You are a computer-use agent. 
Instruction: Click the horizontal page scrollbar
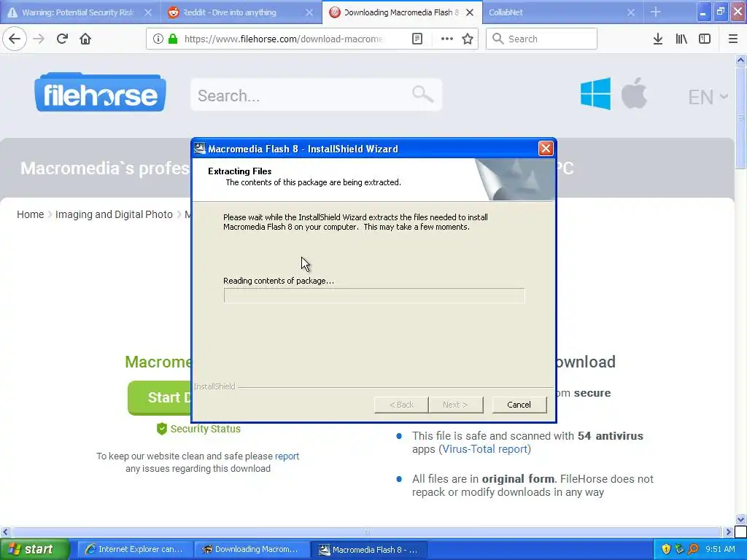[366, 532]
